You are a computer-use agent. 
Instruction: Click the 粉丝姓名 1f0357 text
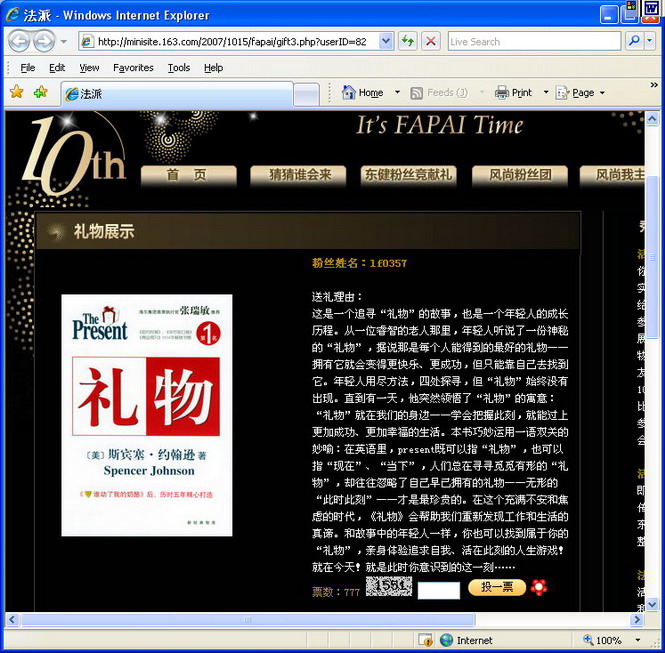(x=359, y=263)
